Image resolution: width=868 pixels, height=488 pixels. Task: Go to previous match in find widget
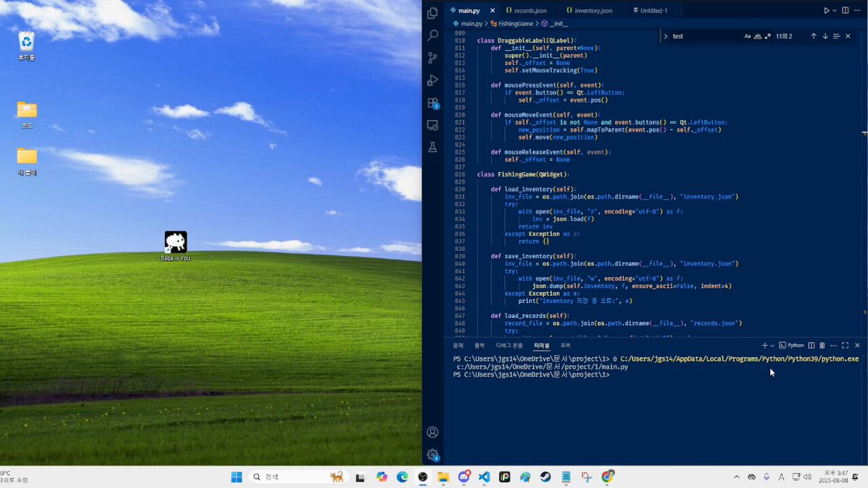coord(813,36)
